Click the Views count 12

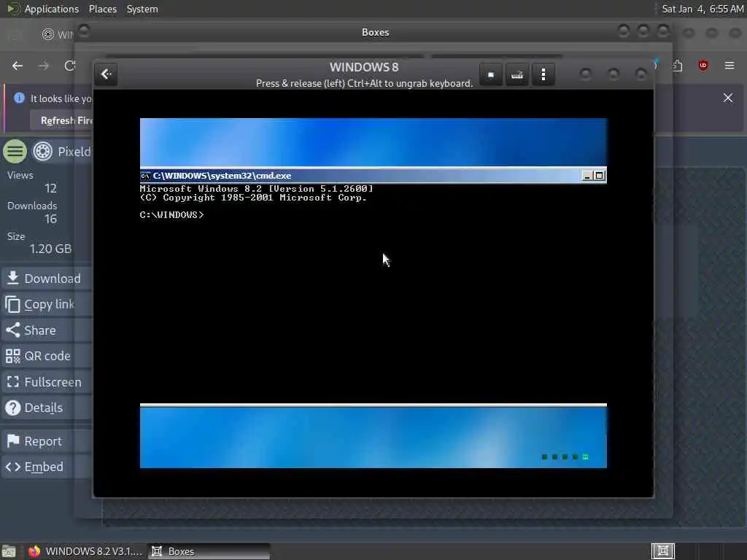(50, 189)
